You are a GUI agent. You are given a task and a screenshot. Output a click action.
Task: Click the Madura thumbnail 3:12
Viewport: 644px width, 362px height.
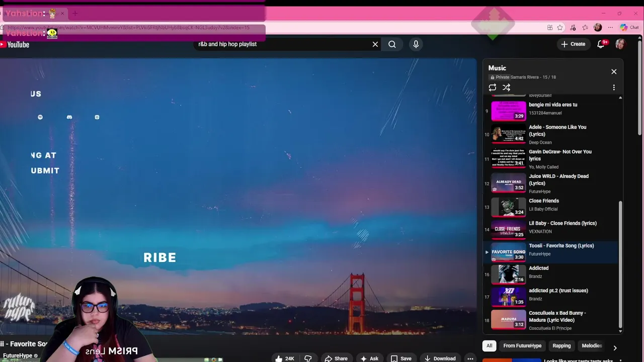tap(508, 320)
